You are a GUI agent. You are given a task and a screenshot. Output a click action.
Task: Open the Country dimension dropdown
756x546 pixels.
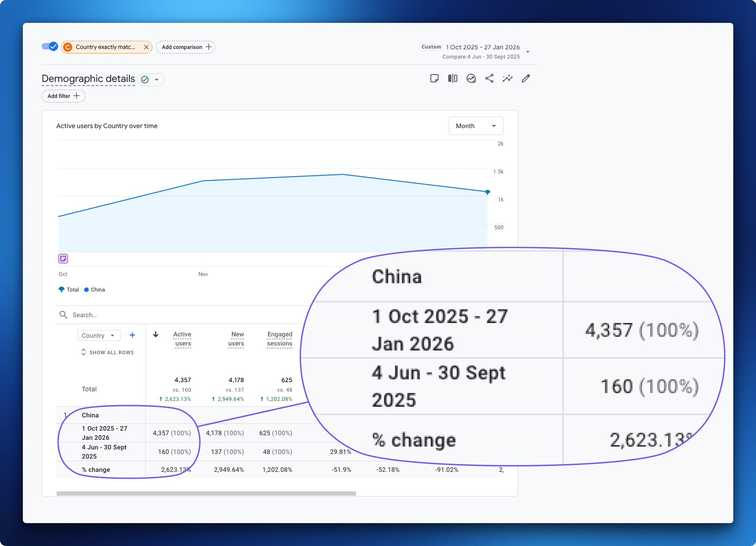coord(99,335)
